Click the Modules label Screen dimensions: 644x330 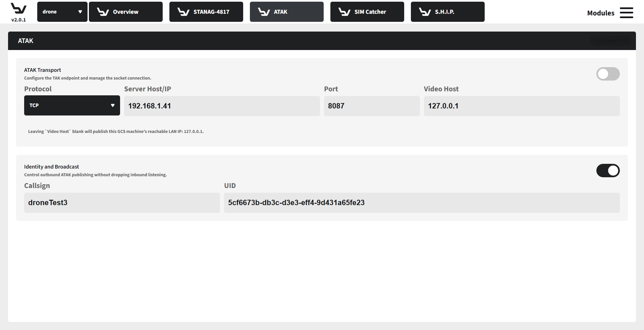pos(600,13)
